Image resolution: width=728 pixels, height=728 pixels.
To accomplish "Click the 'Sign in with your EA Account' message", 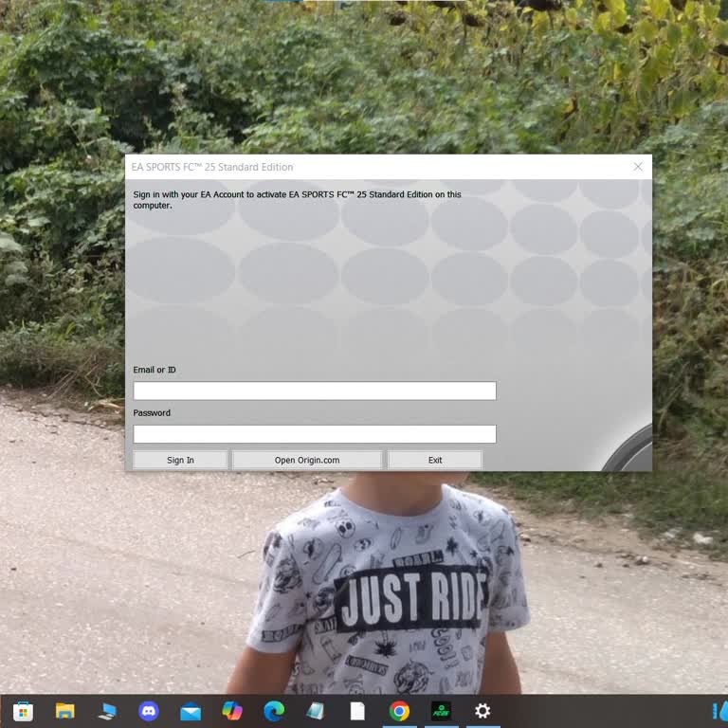I will (x=297, y=200).
